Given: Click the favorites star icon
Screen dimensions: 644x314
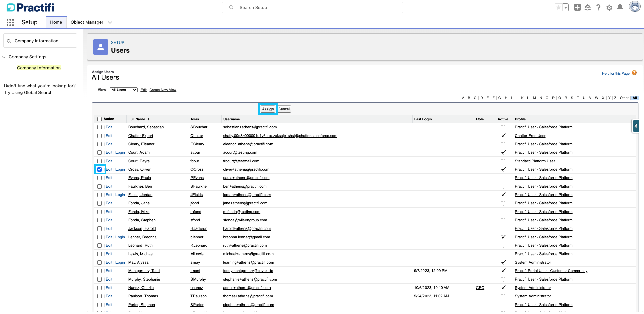Looking at the screenshot, I should click(558, 7).
